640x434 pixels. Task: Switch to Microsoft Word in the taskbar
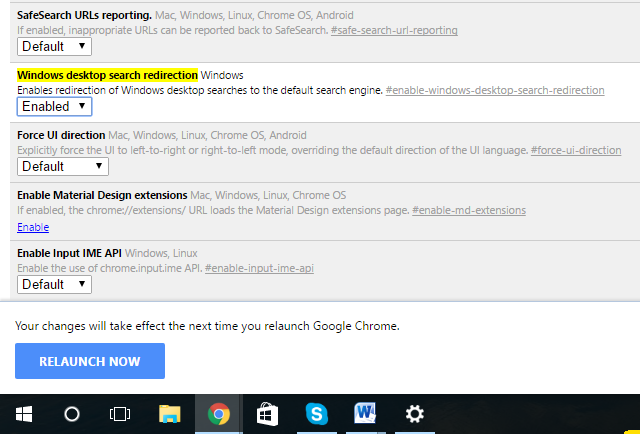tap(364, 413)
